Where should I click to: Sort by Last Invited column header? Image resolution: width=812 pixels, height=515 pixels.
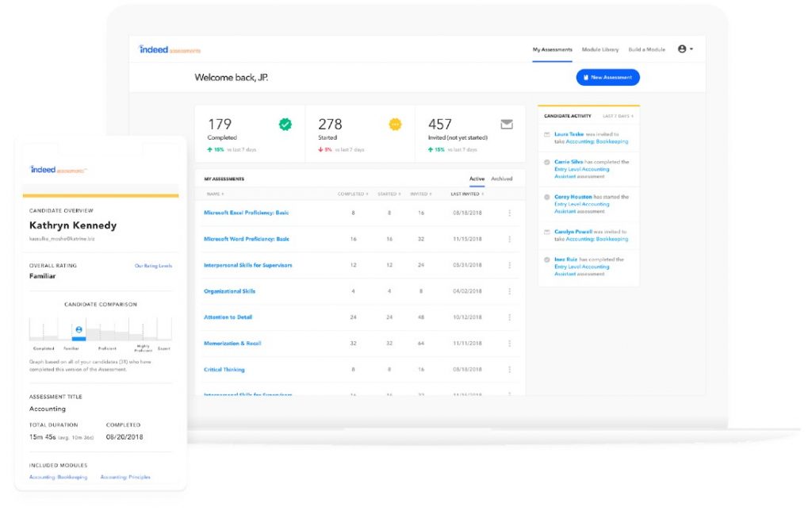coord(467,194)
